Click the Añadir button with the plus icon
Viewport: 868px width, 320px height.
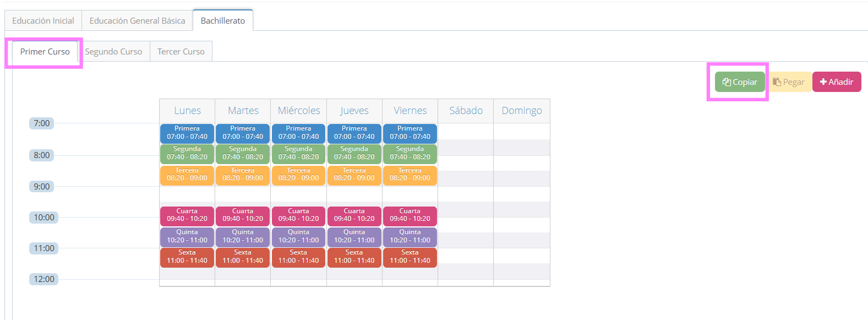[x=837, y=82]
